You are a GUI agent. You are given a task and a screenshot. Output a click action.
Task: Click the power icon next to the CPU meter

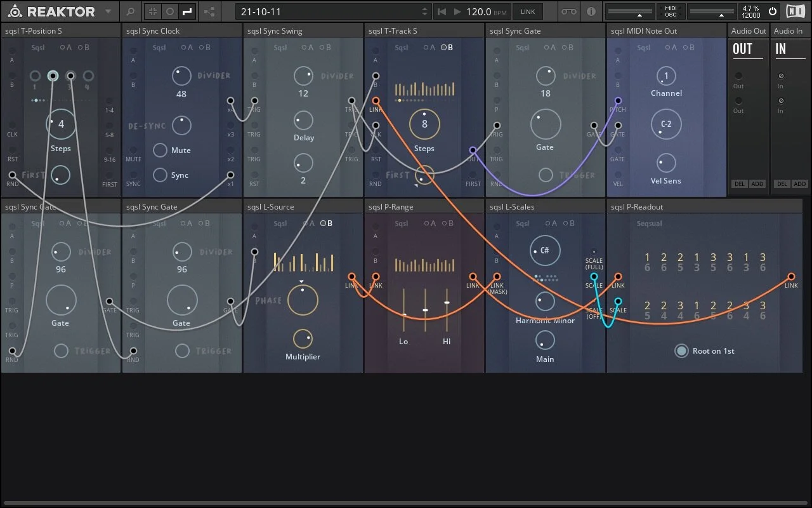[773, 11]
